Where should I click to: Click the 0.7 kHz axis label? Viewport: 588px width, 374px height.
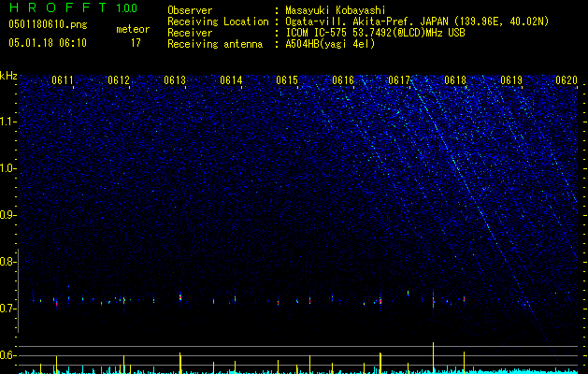pyautogui.click(x=7, y=309)
